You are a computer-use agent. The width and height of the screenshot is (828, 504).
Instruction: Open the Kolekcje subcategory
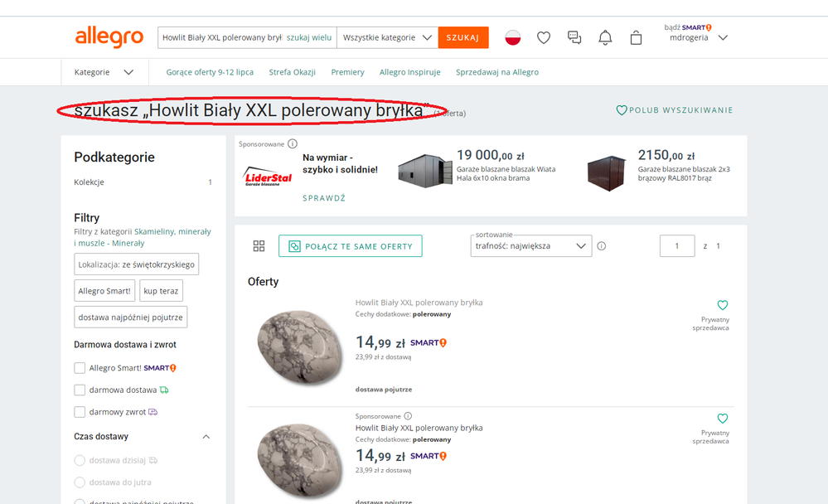point(90,182)
